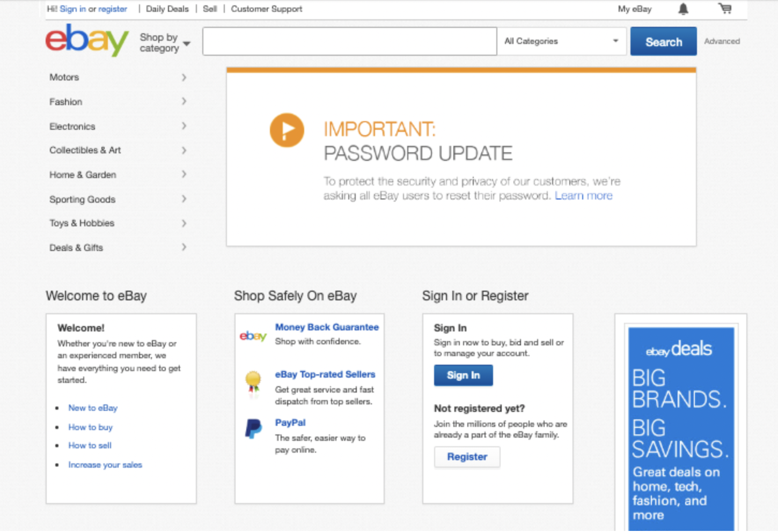778x532 pixels.
Task: Select the Motors category
Action: point(64,77)
